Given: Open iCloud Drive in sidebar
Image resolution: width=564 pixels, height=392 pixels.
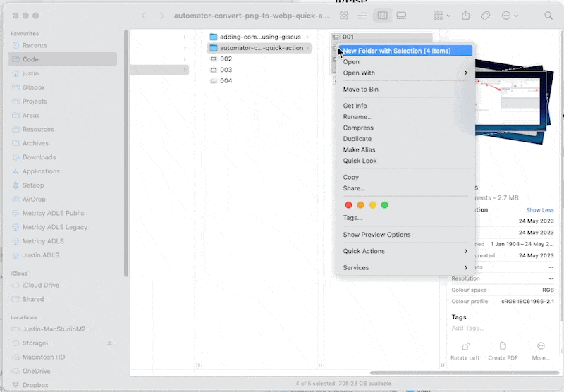Looking at the screenshot, I should pos(63,286).
